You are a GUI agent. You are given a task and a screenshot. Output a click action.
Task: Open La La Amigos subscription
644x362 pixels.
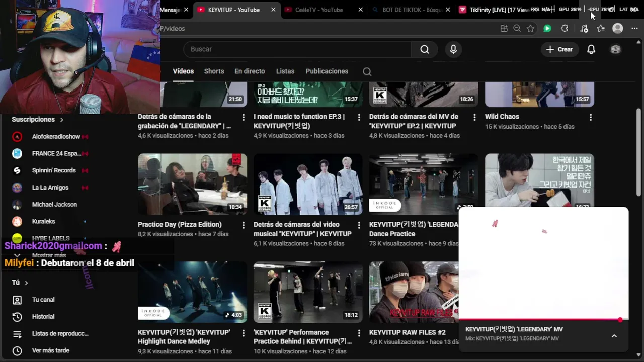click(x=50, y=188)
